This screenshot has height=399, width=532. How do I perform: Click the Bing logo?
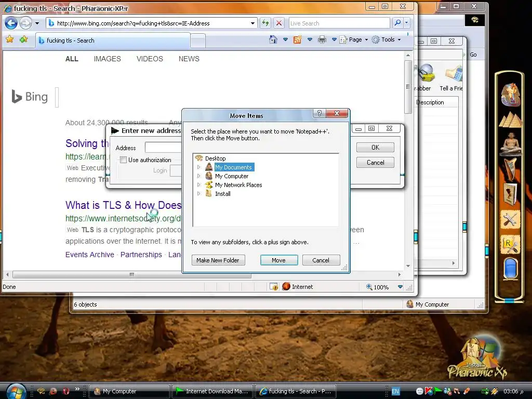30,97
